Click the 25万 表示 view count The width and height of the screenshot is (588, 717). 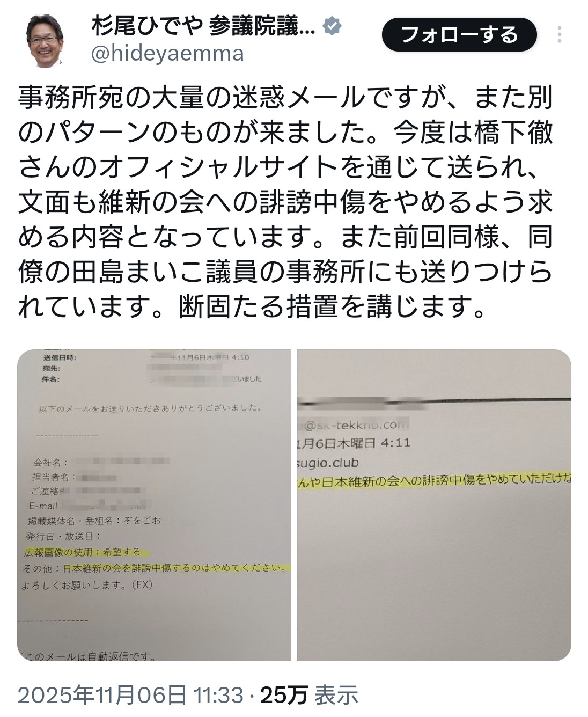pyautogui.click(x=309, y=696)
